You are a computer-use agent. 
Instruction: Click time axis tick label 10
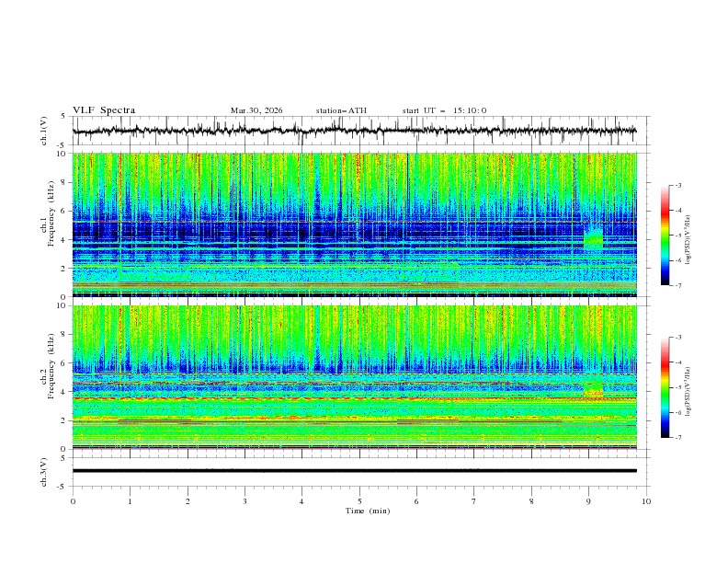tap(646, 501)
